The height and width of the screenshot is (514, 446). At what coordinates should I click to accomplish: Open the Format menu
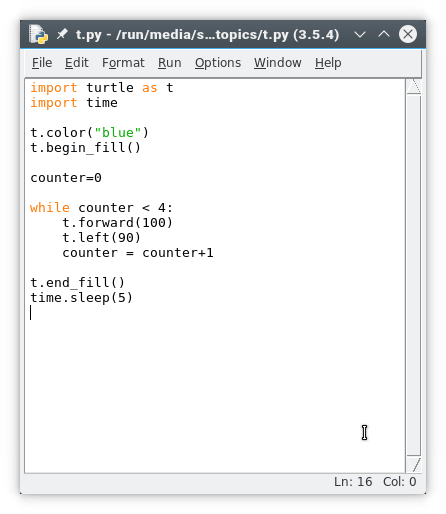123,63
